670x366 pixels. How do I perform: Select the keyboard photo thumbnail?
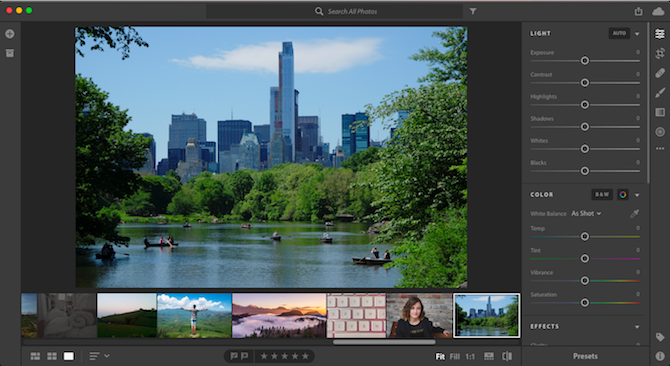tap(356, 316)
